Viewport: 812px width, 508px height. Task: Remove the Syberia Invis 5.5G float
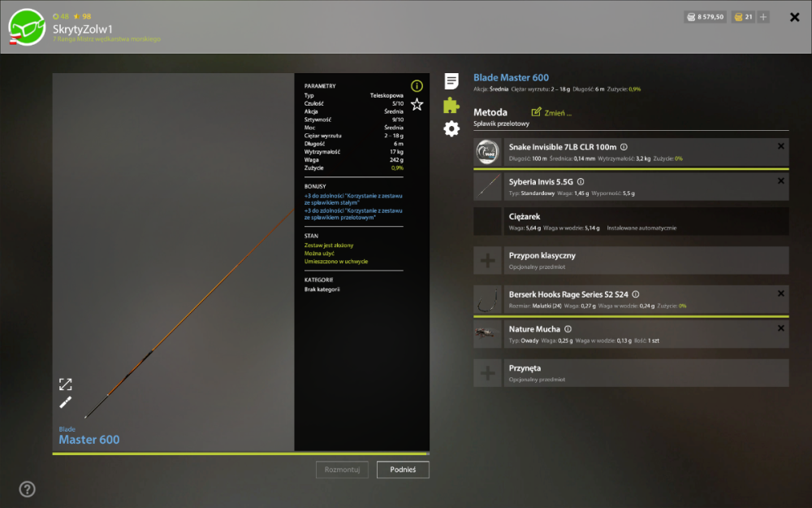click(780, 181)
